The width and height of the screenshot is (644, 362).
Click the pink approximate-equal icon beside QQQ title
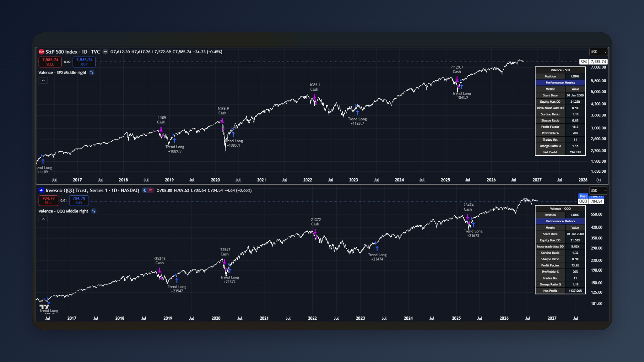tap(151, 190)
